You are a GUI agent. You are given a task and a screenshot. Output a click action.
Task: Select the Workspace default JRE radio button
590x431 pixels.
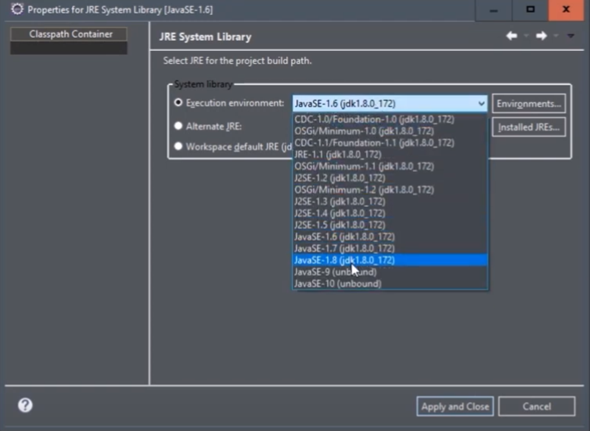[x=178, y=146]
